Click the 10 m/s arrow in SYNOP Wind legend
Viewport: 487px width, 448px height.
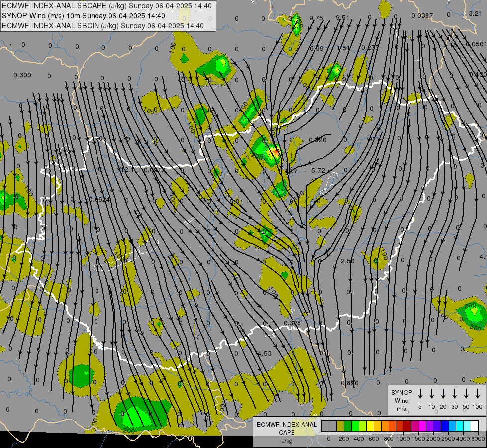[x=432, y=394]
